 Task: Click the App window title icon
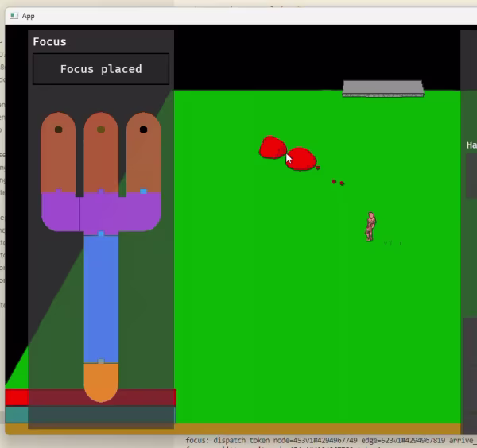(x=14, y=16)
